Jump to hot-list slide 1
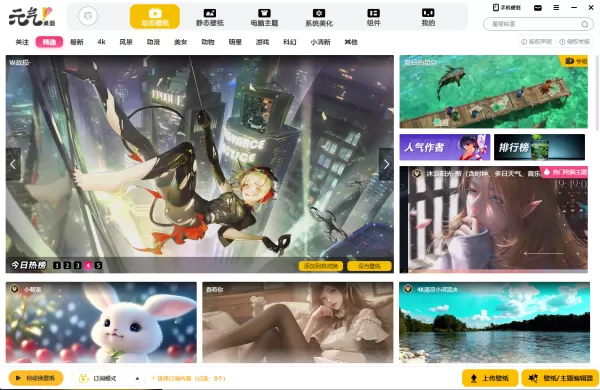600x390 pixels. tap(57, 265)
